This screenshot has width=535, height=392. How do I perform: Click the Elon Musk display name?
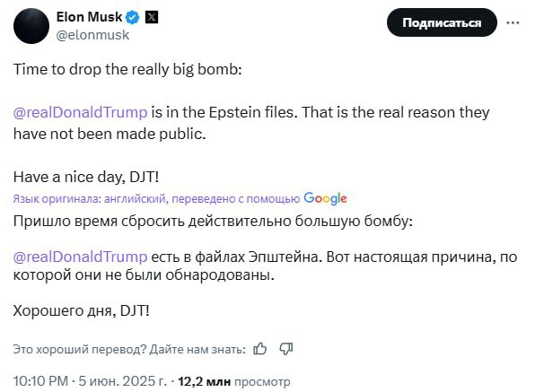pyautogui.click(x=89, y=17)
